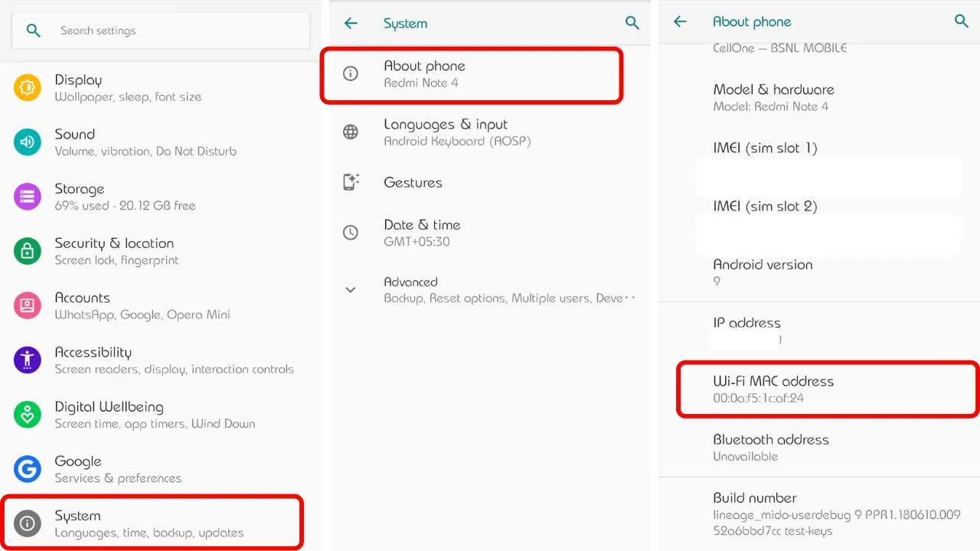Click the globe icon for Languages & input
This screenshot has height=551, width=980.
(351, 132)
